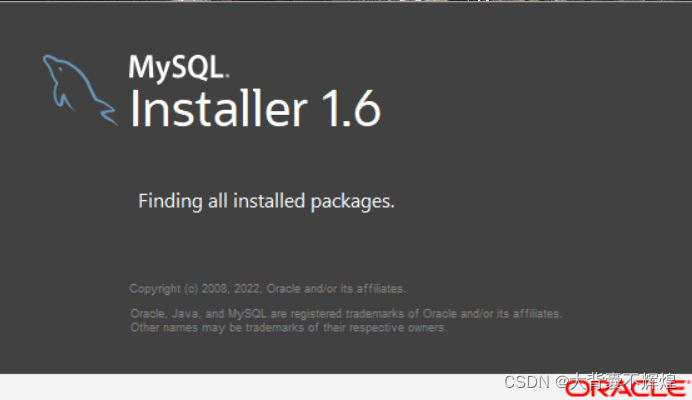
Task: Click "Finding all installed packages." status text
Action: coord(266,201)
